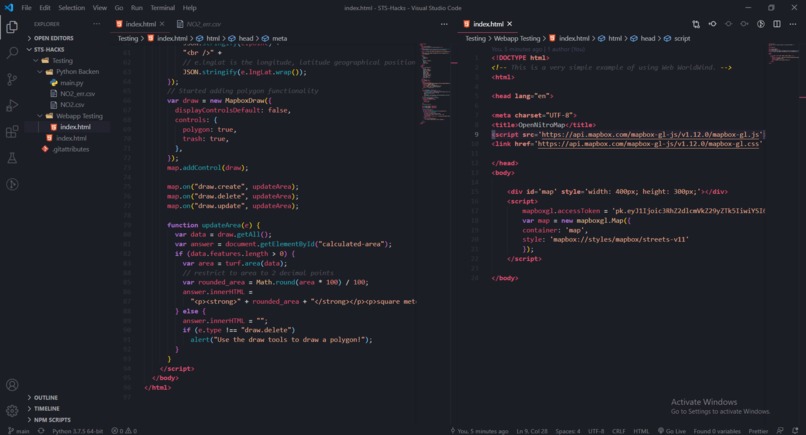
Task: Open the Search view icon
Action: (x=12, y=52)
